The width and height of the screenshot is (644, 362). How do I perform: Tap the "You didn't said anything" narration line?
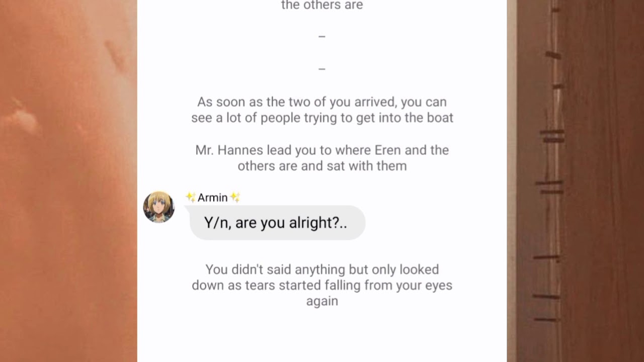(322, 269)
